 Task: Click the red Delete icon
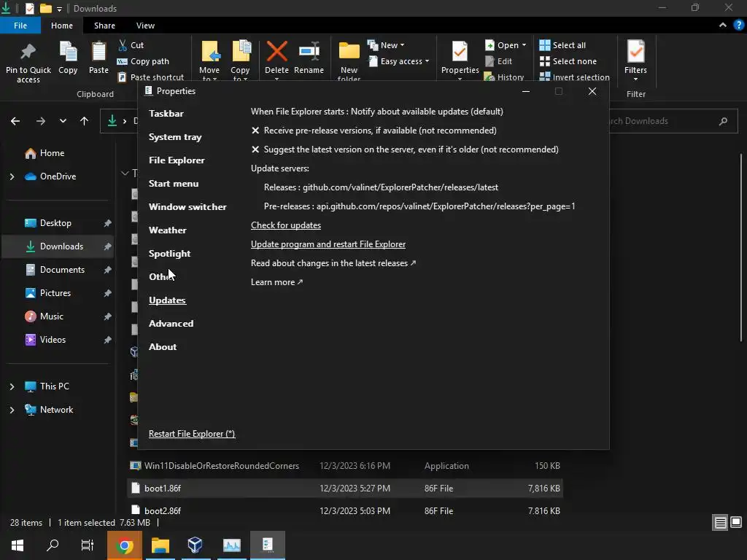point(276,52)
